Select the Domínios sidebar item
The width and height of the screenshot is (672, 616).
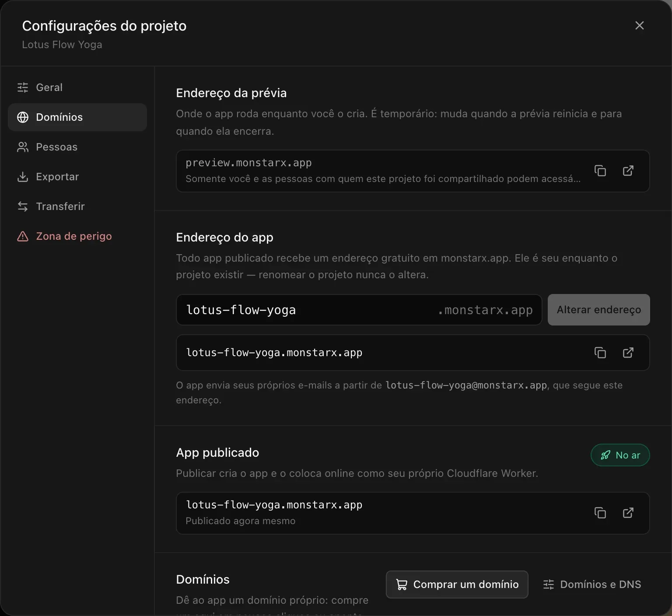(77, 117)
